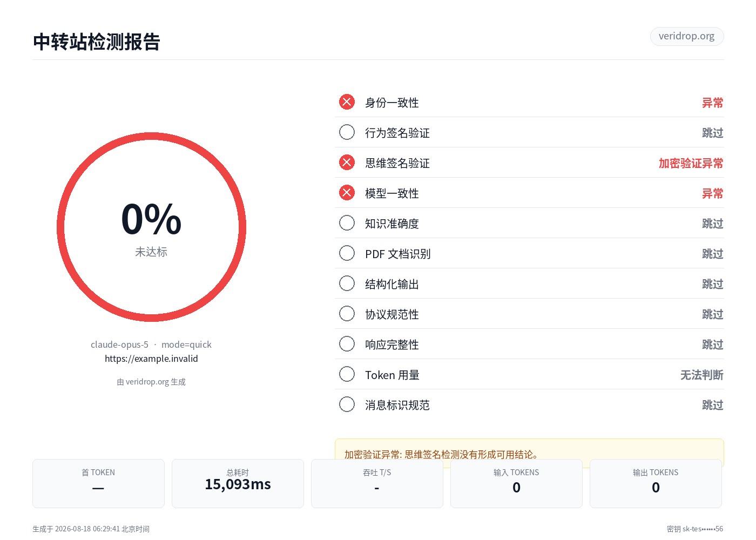Click the circle icon beside 消息标识规范

347,404
